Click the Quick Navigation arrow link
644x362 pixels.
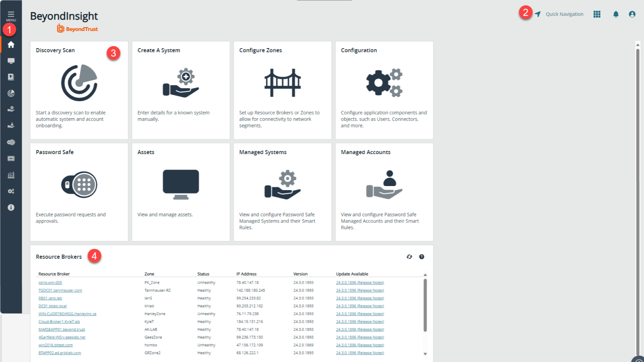click(559, 14)
